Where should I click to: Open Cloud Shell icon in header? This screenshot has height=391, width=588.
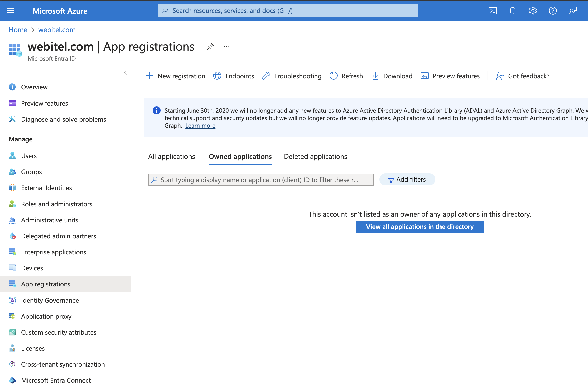[x=492, y=11]
